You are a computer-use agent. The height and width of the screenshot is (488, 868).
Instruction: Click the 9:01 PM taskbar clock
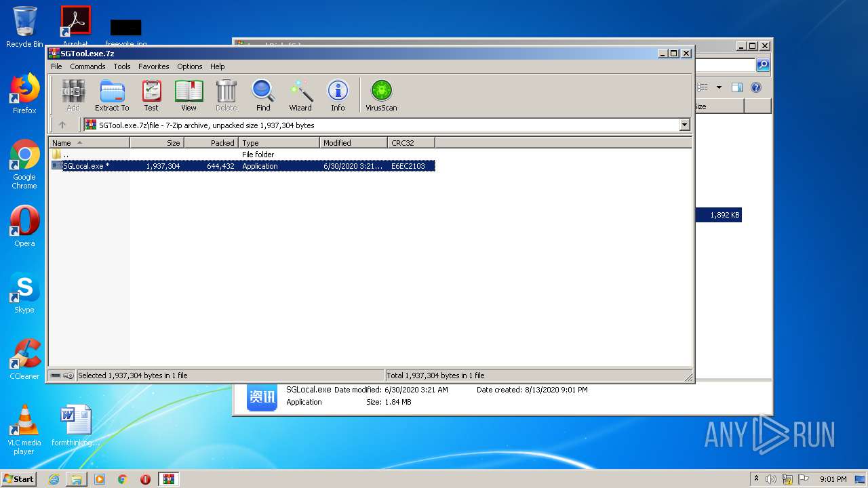tap(833, 479)
